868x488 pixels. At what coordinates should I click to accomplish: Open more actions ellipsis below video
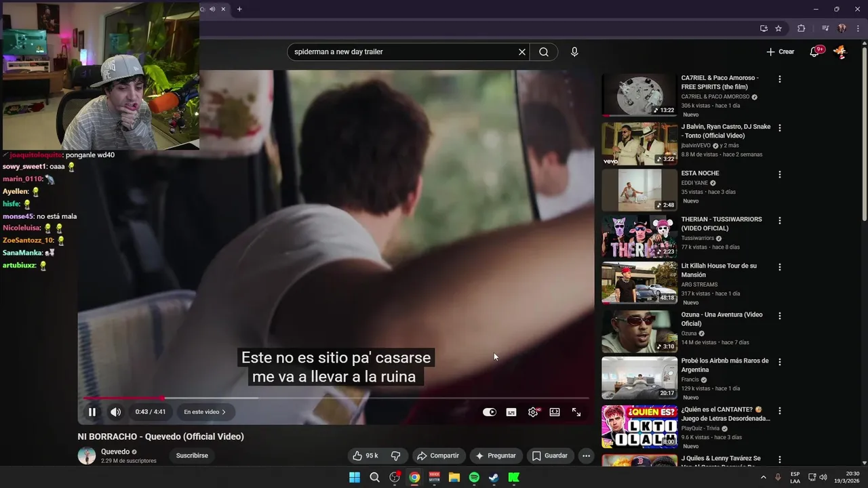[587, 455]
